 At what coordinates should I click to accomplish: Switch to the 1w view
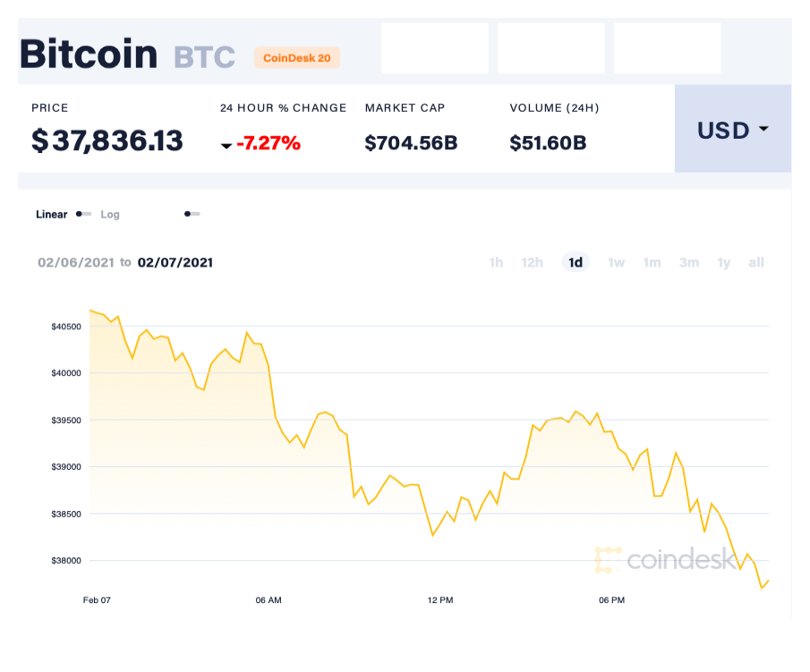tap(615, 262)
